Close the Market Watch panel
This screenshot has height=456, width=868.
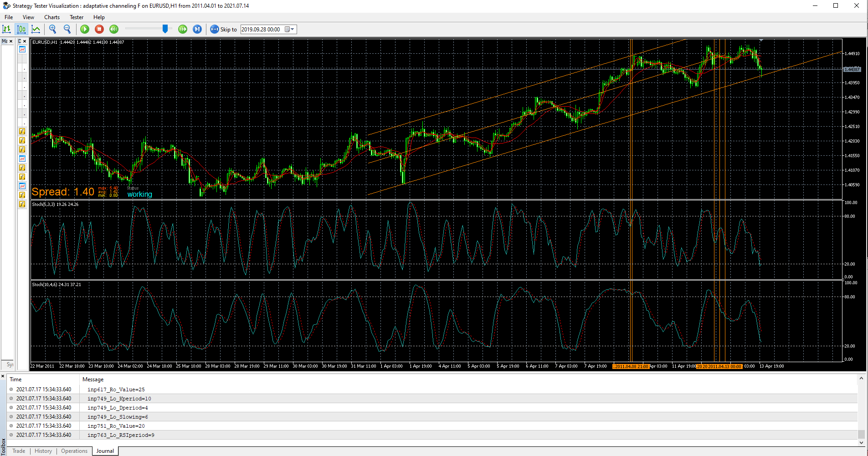point(11,41)
